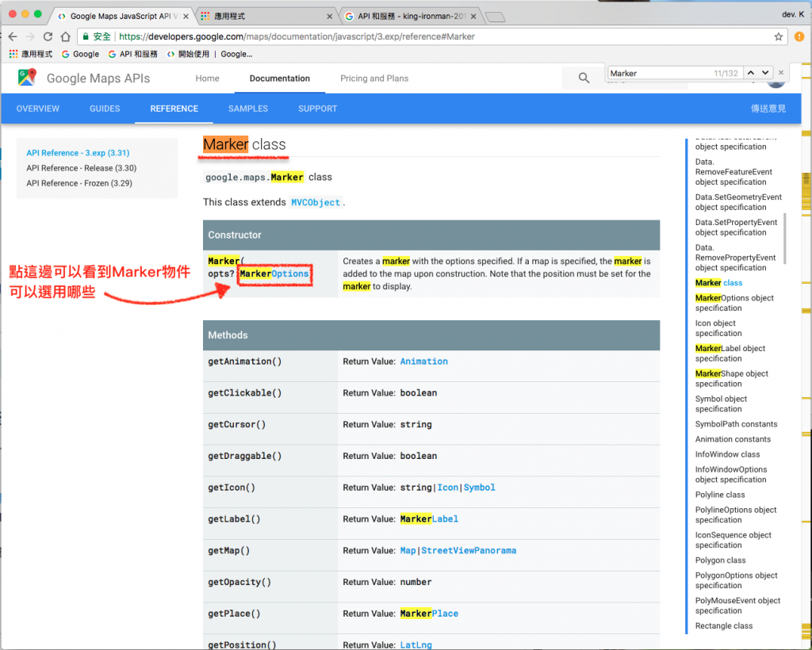Open the Map return type link

pyautogui.click(x=408, y=551)
